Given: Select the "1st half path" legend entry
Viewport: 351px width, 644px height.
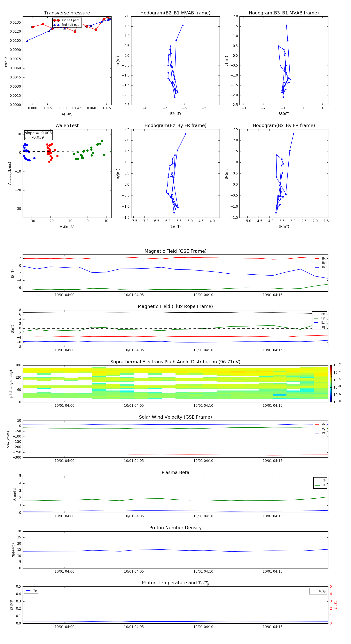Looking at the screenshot, I should [x=66, y=20].
